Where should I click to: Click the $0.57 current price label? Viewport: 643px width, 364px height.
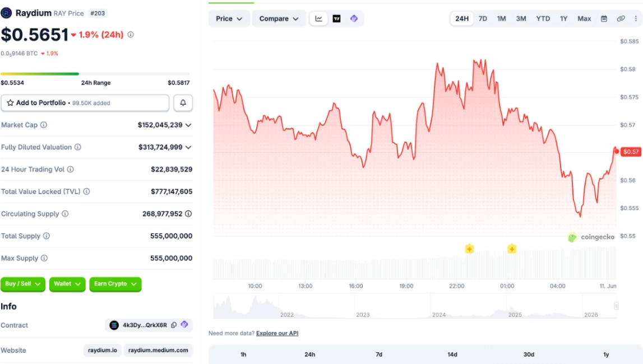click(x=631, y=152)
